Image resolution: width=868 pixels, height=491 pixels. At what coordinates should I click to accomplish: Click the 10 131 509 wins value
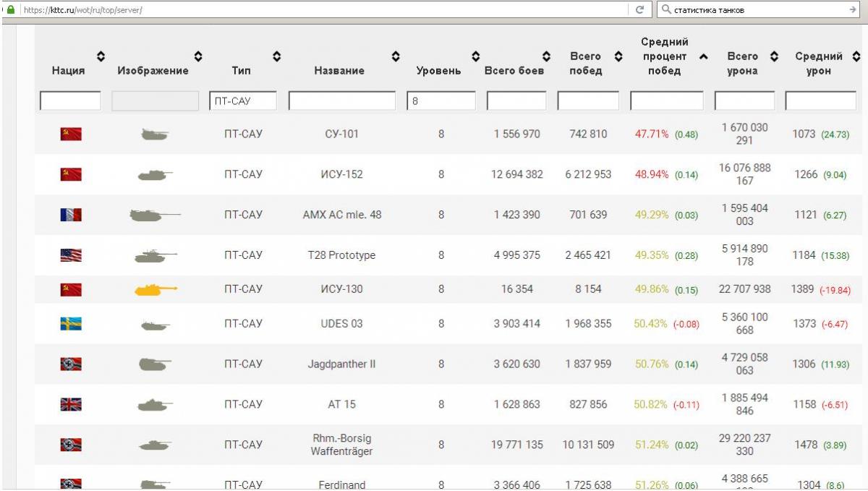tap(588, 445)
